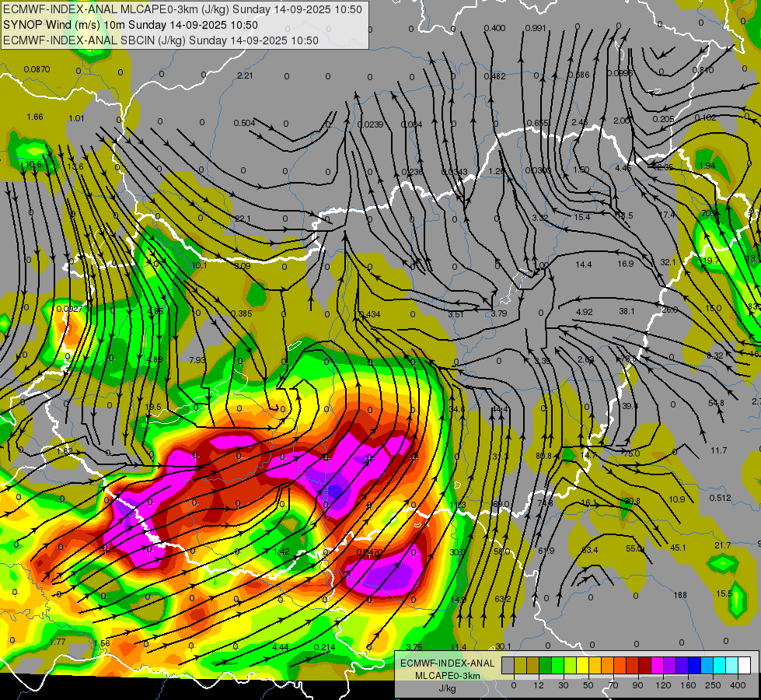Click the map value '1.01'
Image resolution: width=761 pixels, height=700 pixels.
click(x=77, y=118)
